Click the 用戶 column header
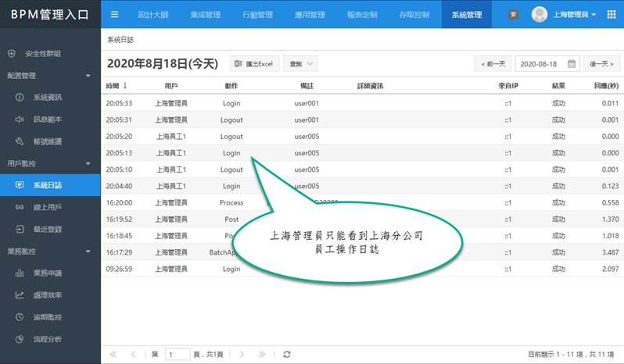Viewport: 624px width, 364px height. click(x=171, y=85)
